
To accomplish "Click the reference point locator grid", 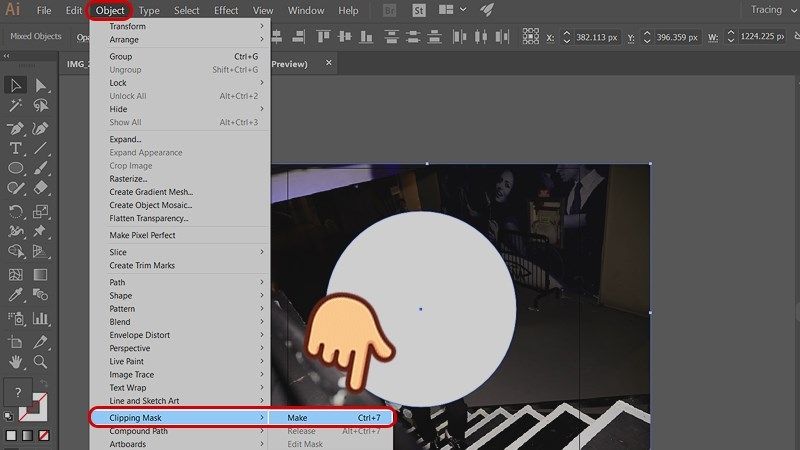I will click(x=531, y=36).
